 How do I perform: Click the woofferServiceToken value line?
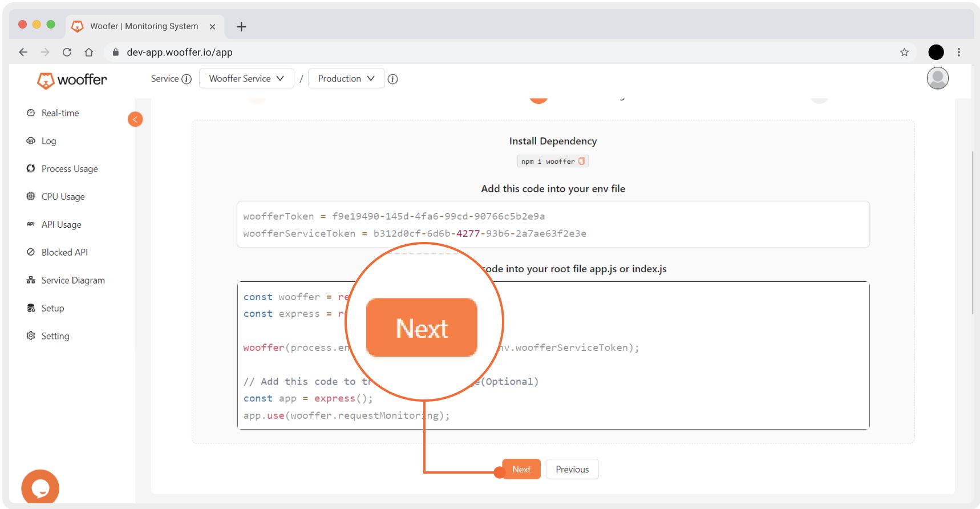pos(415,233)
